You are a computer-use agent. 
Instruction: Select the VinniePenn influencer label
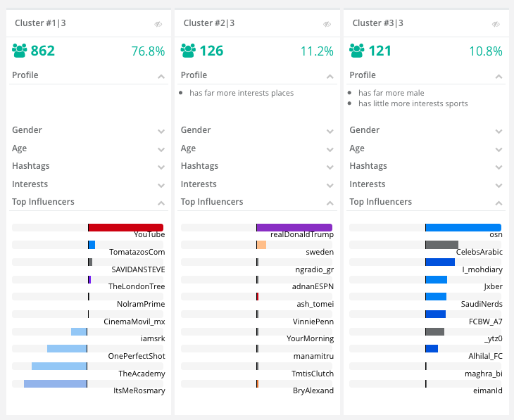tap(313, 322)
